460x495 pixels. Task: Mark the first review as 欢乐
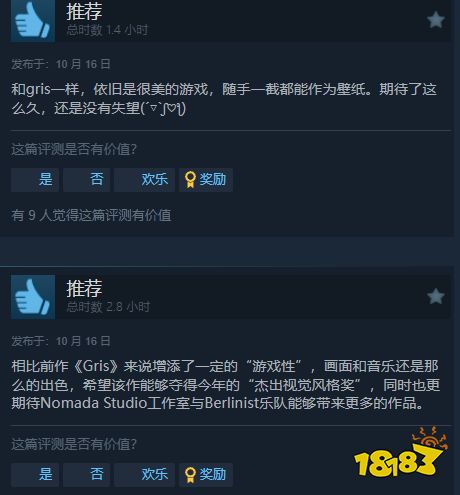(144, 180)
